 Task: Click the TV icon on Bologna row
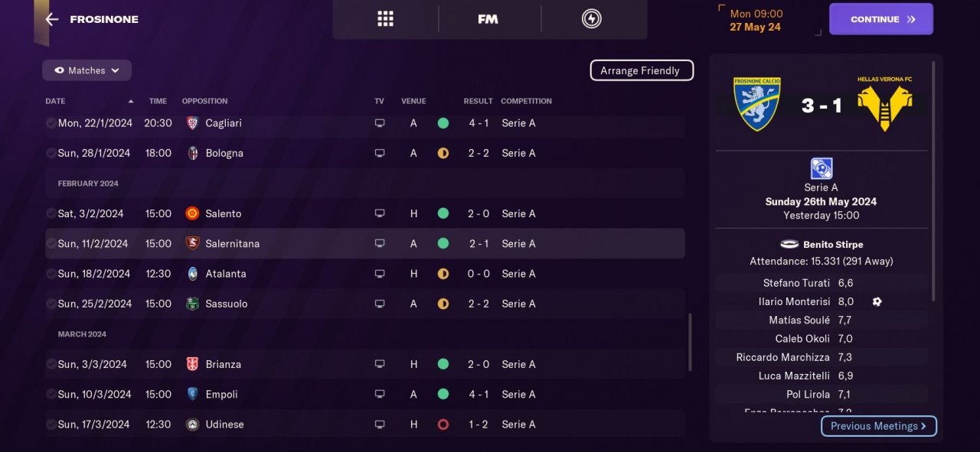(380, 153)
